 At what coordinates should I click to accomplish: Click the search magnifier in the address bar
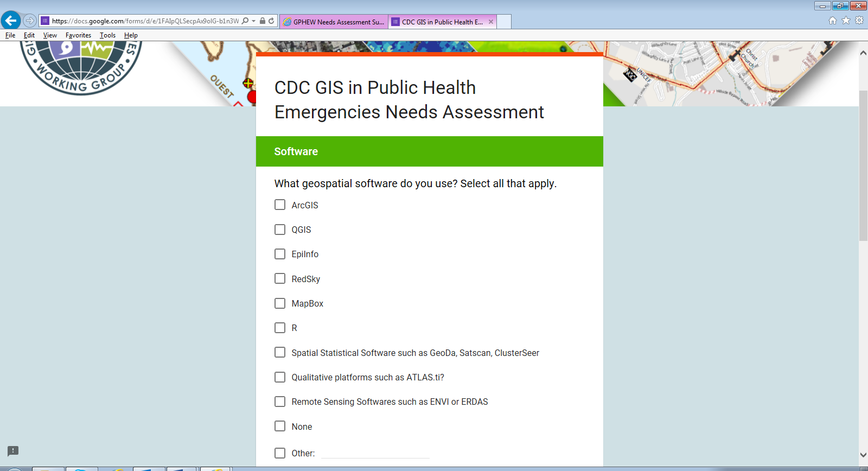(x=245, y=21)
